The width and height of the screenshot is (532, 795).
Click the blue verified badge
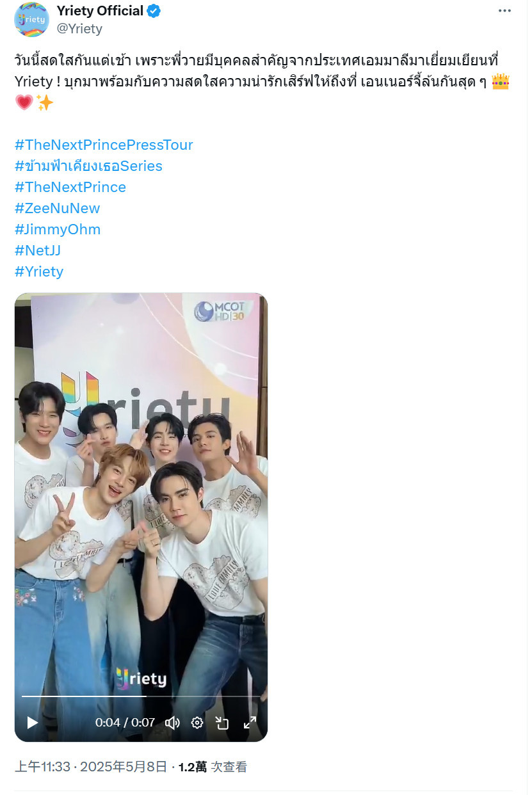pos(154,11)
